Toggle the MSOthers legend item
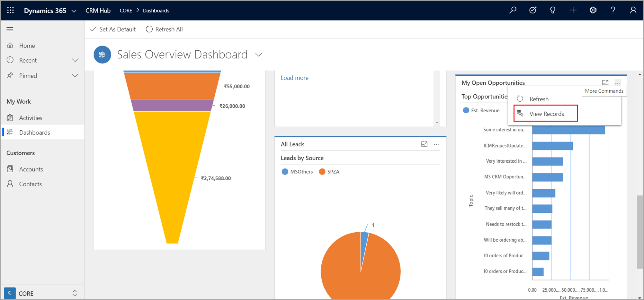This screenshot has width=644, height=300. pyautogui.click(x=297, y=172)
